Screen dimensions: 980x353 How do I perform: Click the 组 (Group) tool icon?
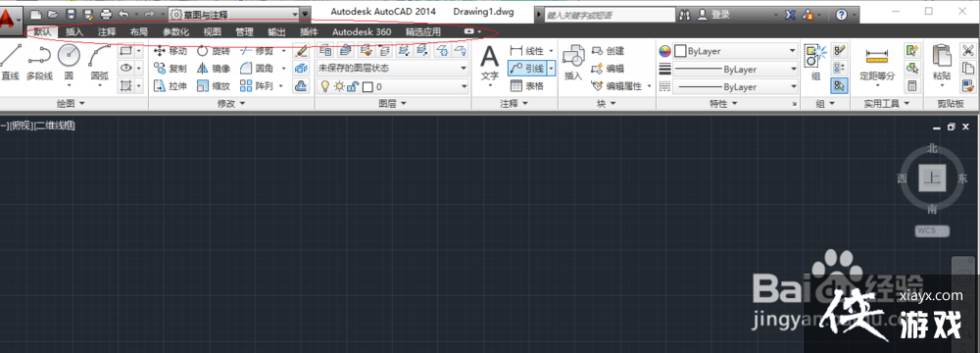[815, 56]
